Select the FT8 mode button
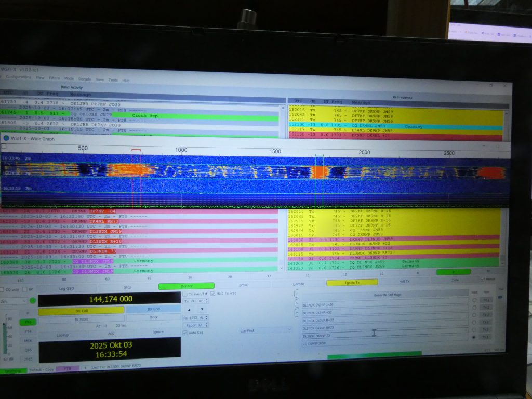The width and height of the screenshot is (532, 399). pyautogui.click(x=28, y=322)
